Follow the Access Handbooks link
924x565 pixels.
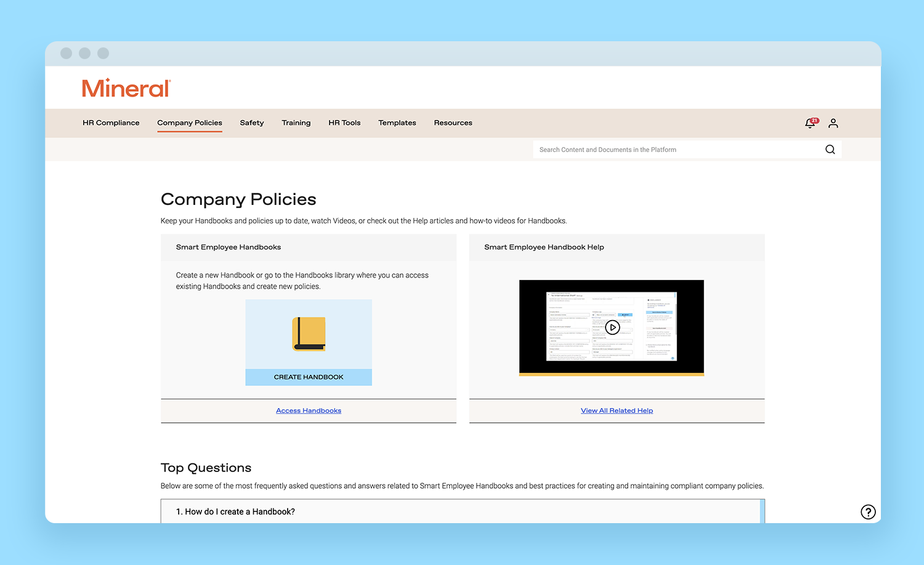click(x=309, y=411)
